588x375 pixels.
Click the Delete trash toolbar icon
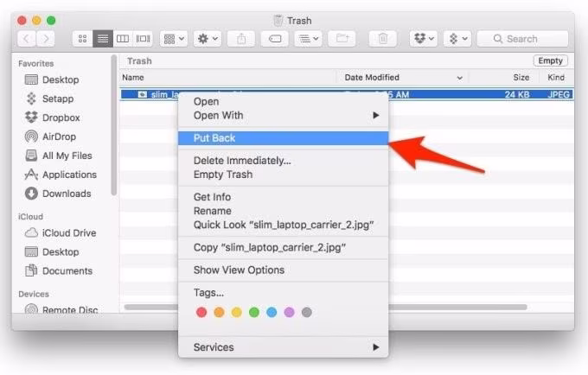point(383,39)
